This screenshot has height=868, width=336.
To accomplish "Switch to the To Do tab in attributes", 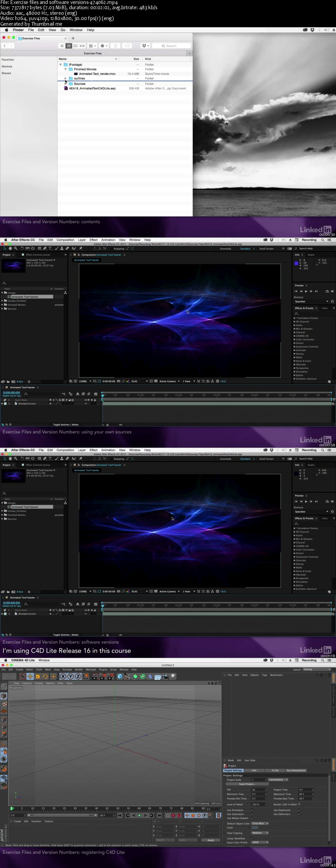I will [275, 770].
